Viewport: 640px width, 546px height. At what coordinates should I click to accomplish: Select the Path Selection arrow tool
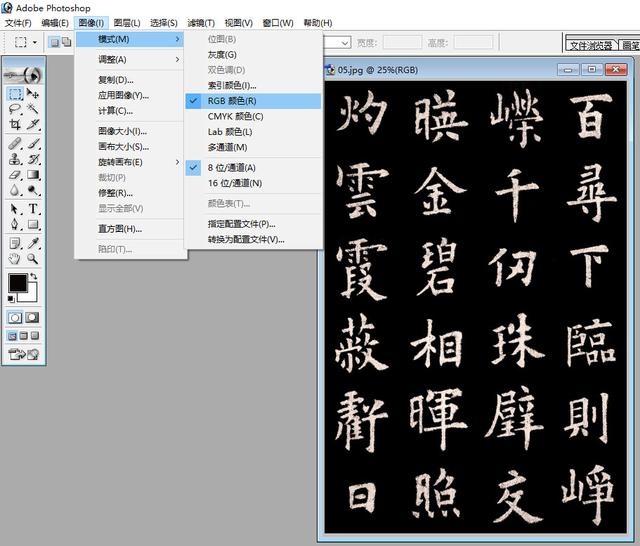16,209
